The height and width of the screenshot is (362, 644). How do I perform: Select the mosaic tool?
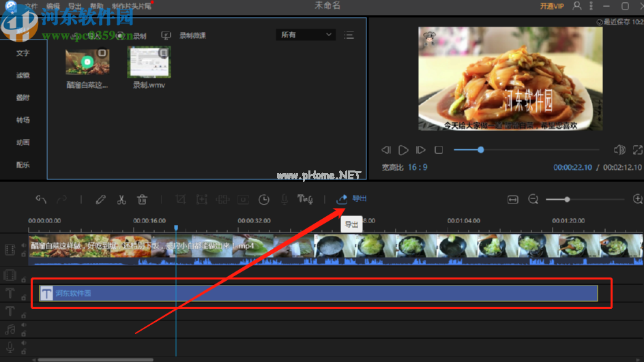point(222,200)
